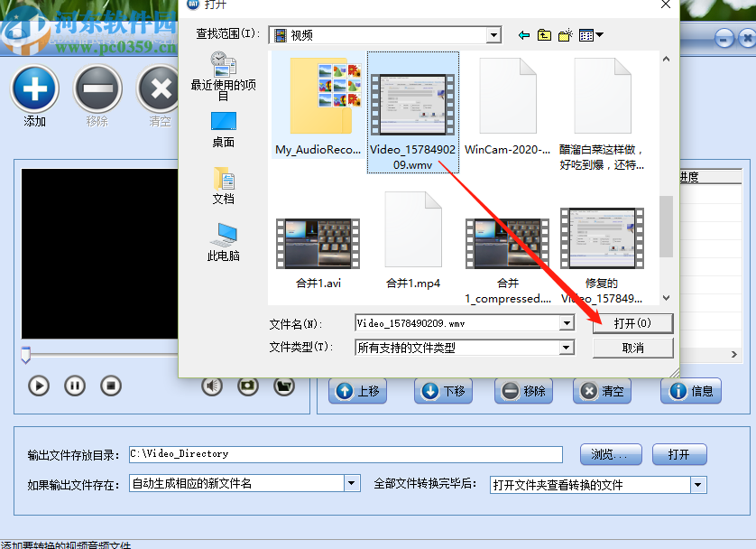Select This PC (此电脑) in the dialog sidebar
This screenshot has width=756, height=549.
click(223, 242)
